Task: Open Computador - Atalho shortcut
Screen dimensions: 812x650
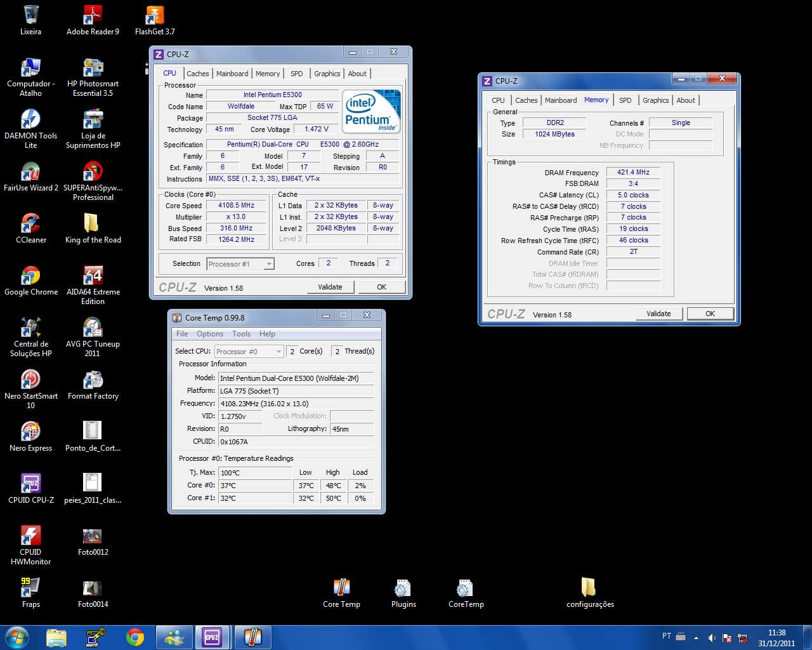Action: point(30,77)
